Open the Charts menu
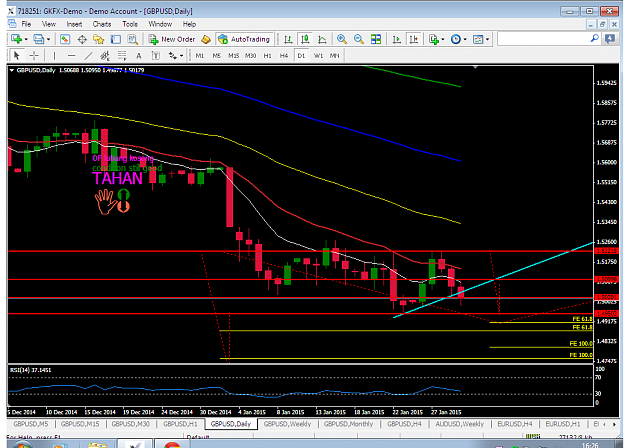This screenshot has width=625, height=448. (102, 24)
